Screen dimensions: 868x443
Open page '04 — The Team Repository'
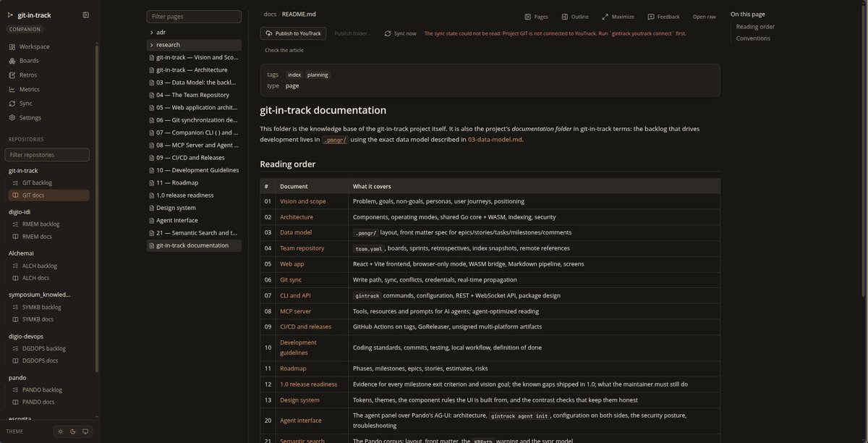coord(194,95)
